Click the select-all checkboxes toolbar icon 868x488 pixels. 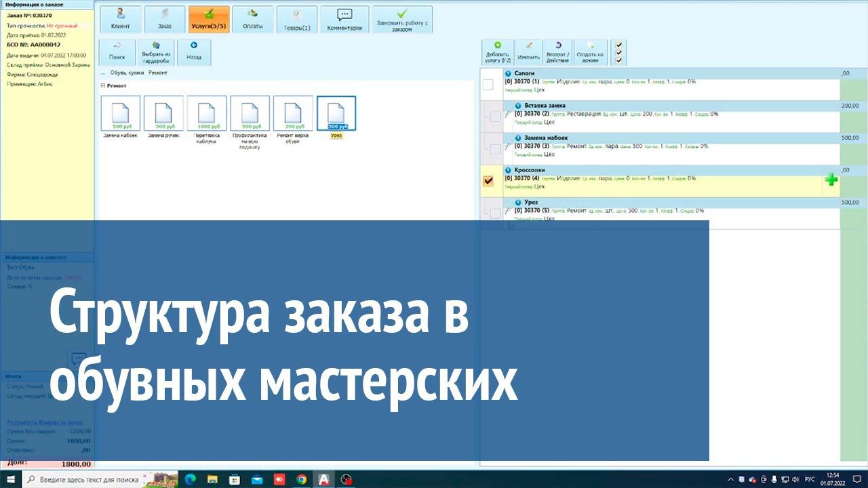618,52
